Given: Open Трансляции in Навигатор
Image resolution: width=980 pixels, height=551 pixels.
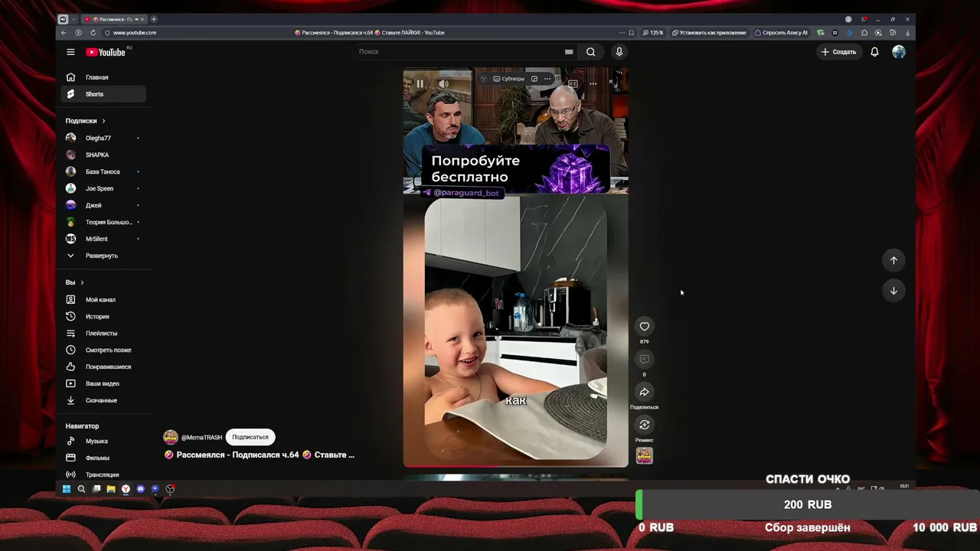Looking at the screenshot, I should coord(104,475).
